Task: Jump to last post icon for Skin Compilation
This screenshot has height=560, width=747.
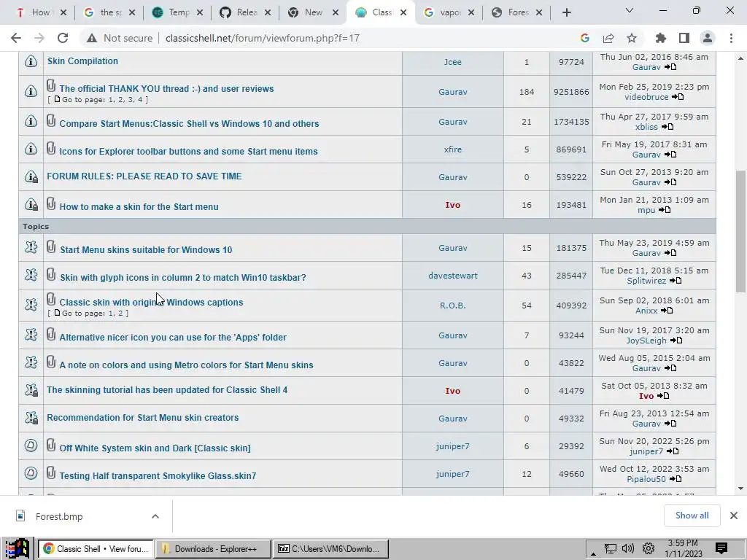Action: (670, 67)
